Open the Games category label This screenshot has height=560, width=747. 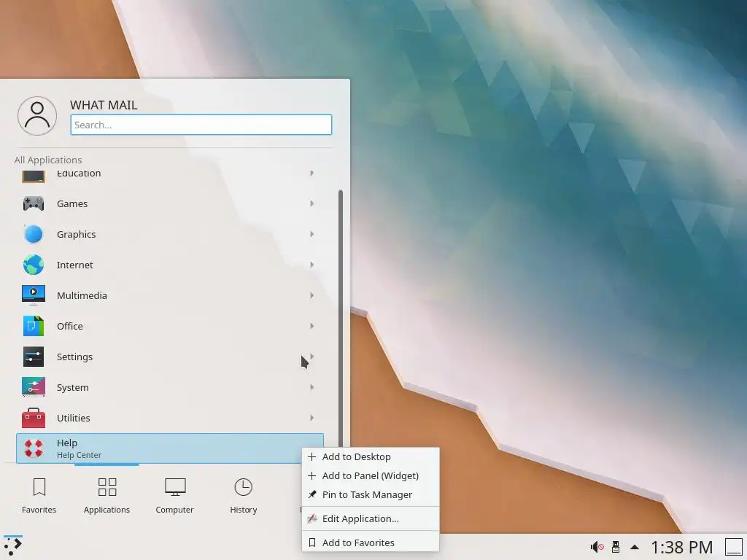pos(72,204)
